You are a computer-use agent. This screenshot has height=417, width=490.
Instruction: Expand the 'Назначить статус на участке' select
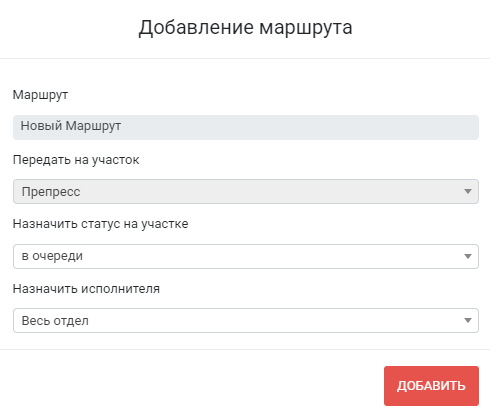click(x=246, y=256)
